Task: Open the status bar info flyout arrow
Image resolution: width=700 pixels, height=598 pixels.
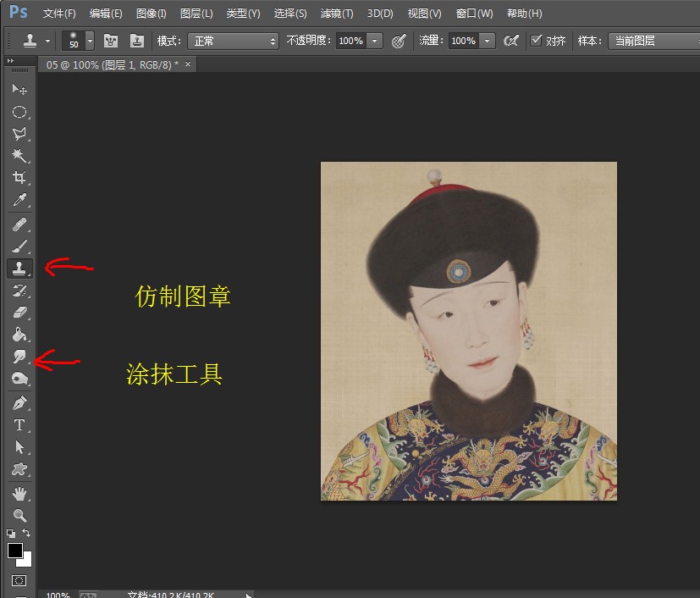Action: click(248, 595)
